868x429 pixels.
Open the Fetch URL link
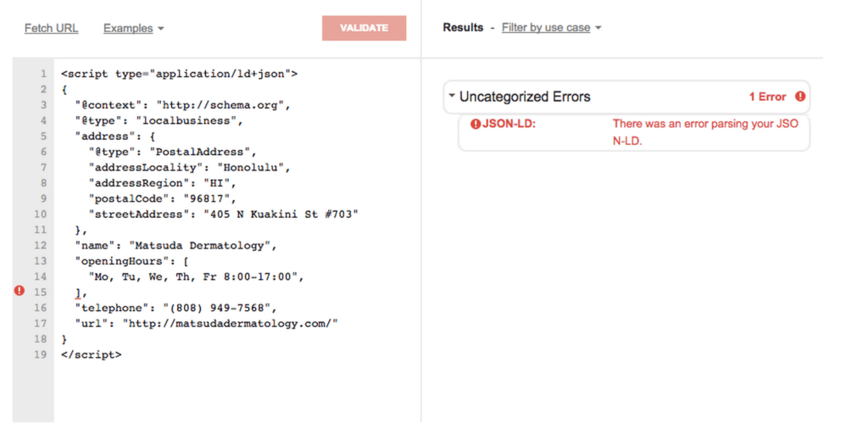[x=52, y=28]
